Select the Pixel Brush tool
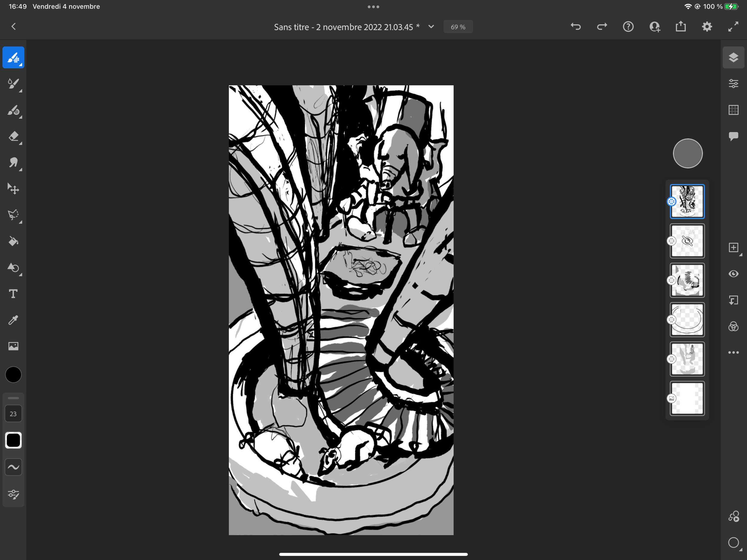 pos(13,57)
